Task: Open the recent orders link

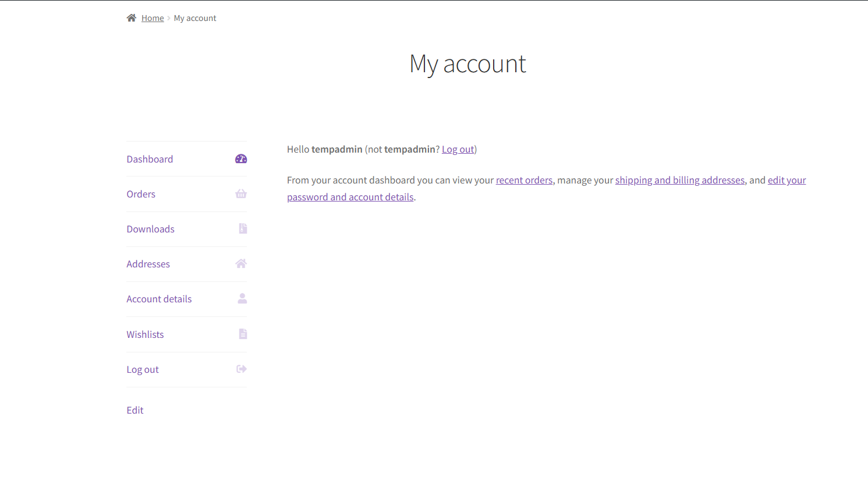Action: click(524, 180)
